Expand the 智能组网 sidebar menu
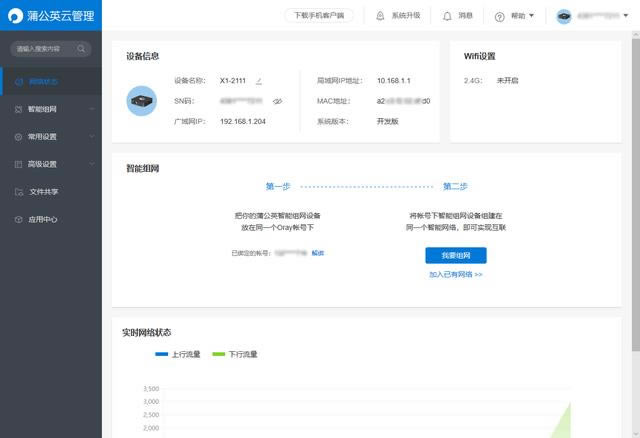This screenshot has height=438, width=640. pos(50,108)
